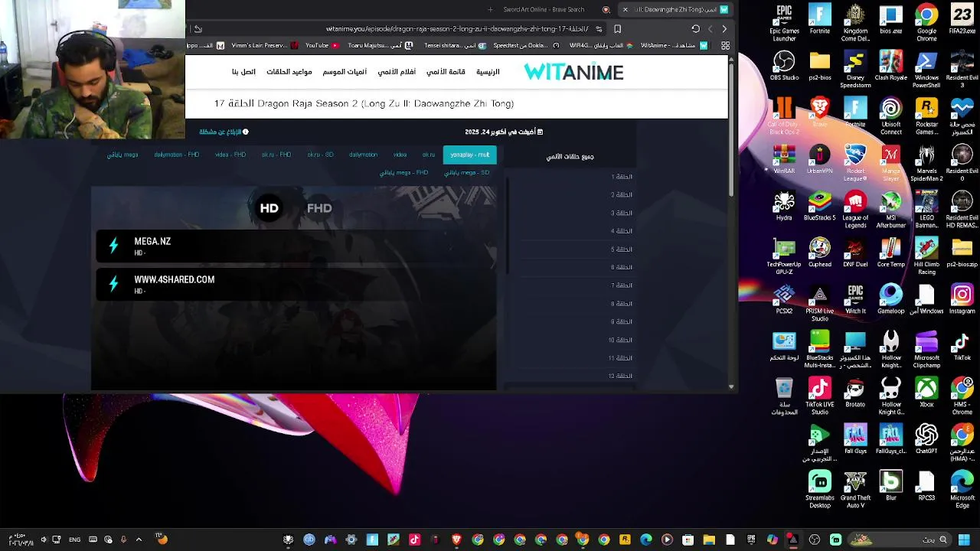Launch PRISM Live Studio desktop icon
This screenshot has width=980, height=551.
[819, 303]
